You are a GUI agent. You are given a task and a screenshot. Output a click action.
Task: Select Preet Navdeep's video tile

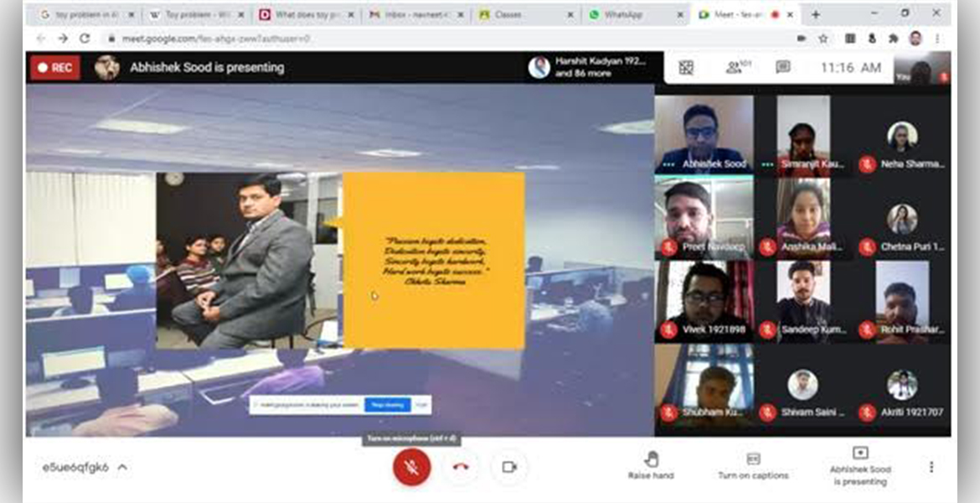point(704,218)
